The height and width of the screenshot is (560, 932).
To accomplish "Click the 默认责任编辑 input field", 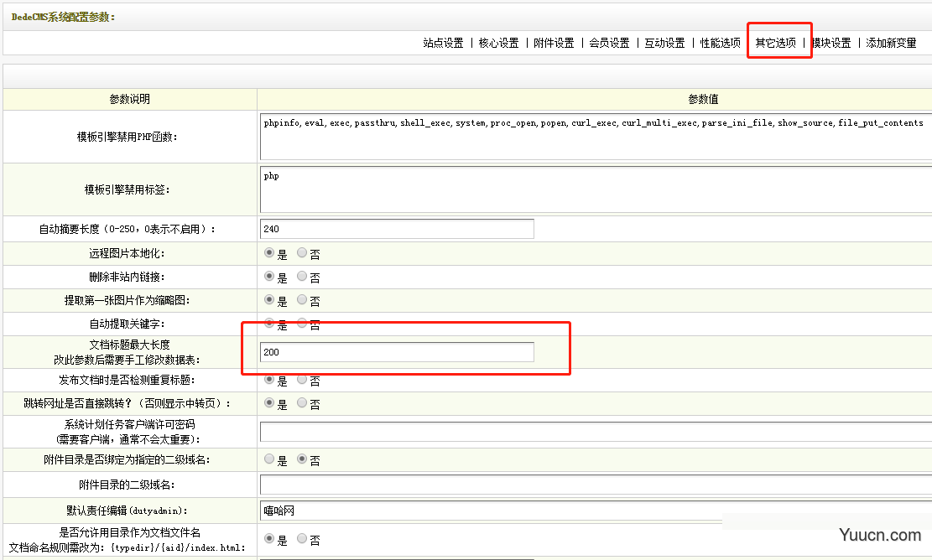I will tap(596, 510).
